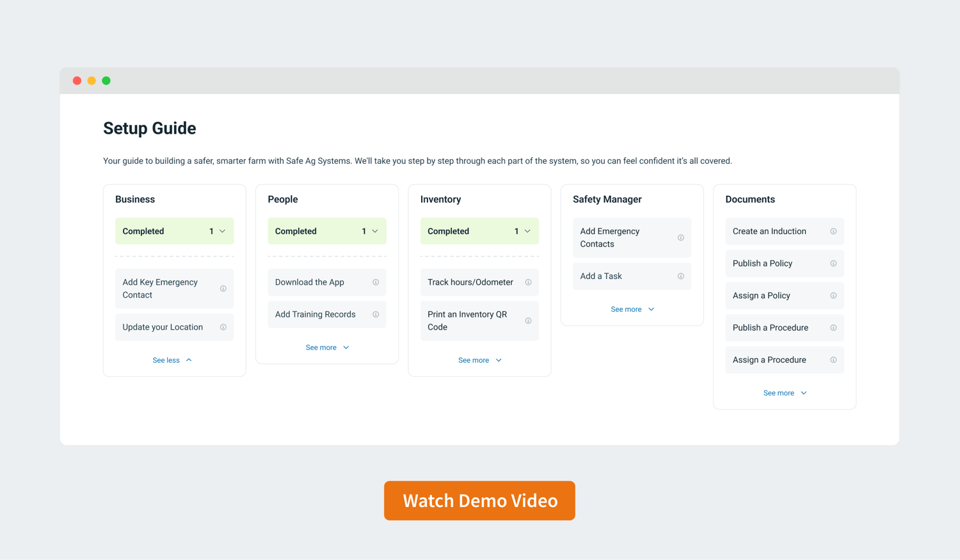Expand See more under Documents
Viewport: 960px width, 560px height.
(x=785, y=392)
